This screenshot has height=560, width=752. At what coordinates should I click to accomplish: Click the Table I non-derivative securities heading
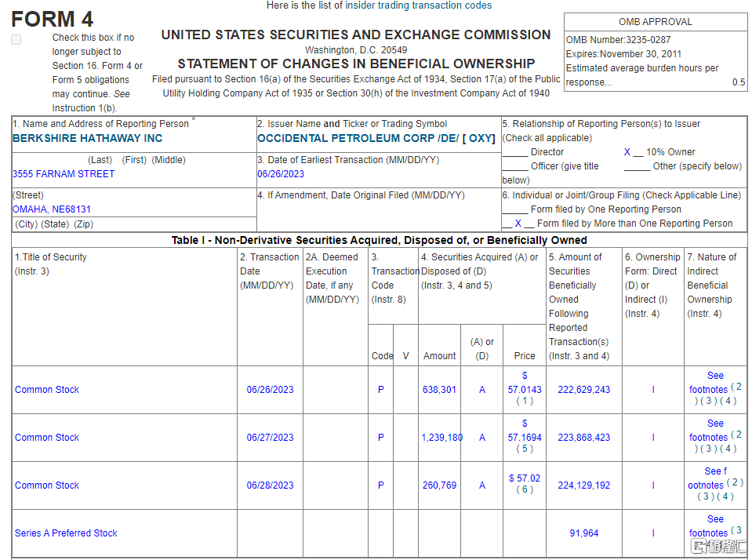[379, 240]
